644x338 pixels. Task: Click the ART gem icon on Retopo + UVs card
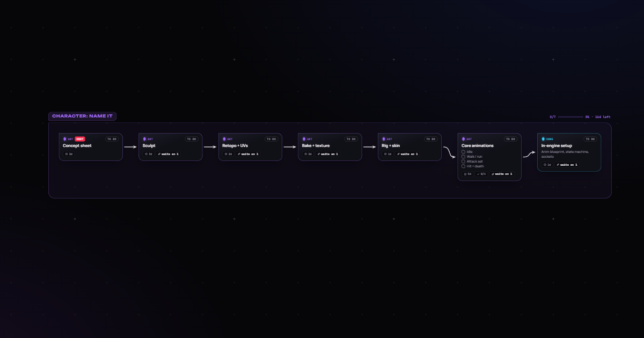click(x=224, y=139)
